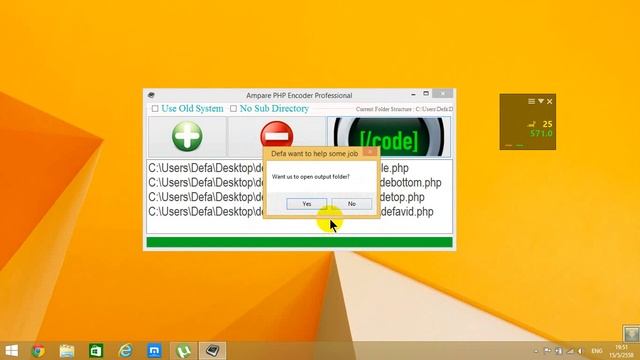Image resolution: width=640 pixels, height=360 pixels.
Task: Open the volume speaker tray icon
Action: pyautogui.click(x=581, y=351)
